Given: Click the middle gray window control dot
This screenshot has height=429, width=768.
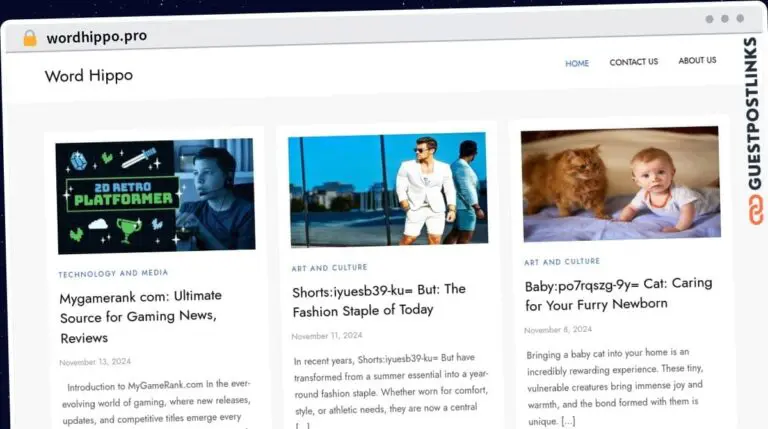Looking at the screenshot, I should point(725,19).
